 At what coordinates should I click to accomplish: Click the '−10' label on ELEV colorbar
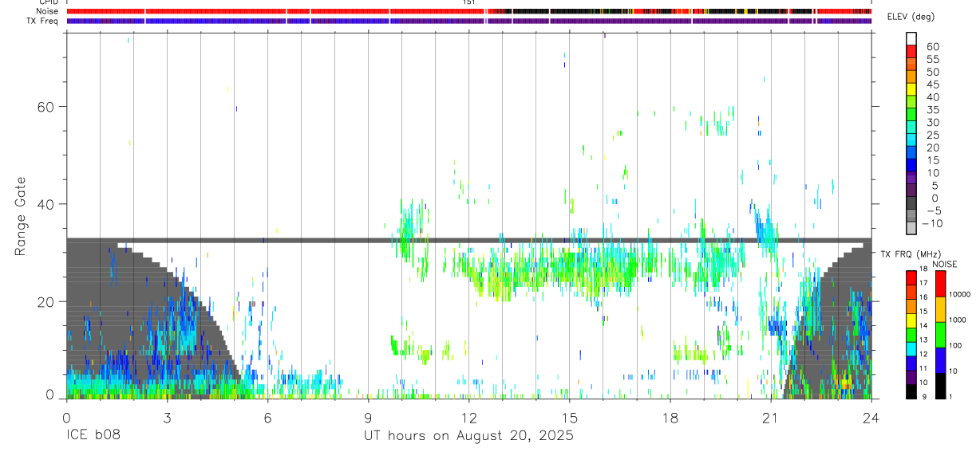932,223
